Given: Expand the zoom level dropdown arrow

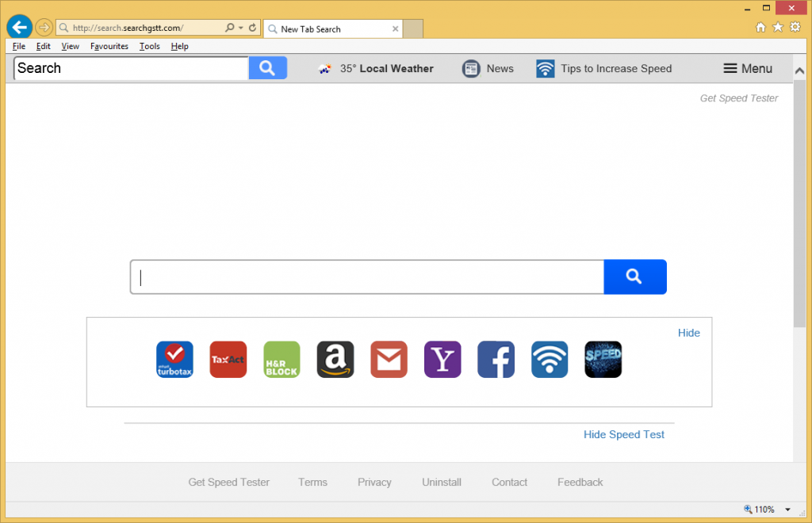Looking at the screenshot, I should click(787, 510).
